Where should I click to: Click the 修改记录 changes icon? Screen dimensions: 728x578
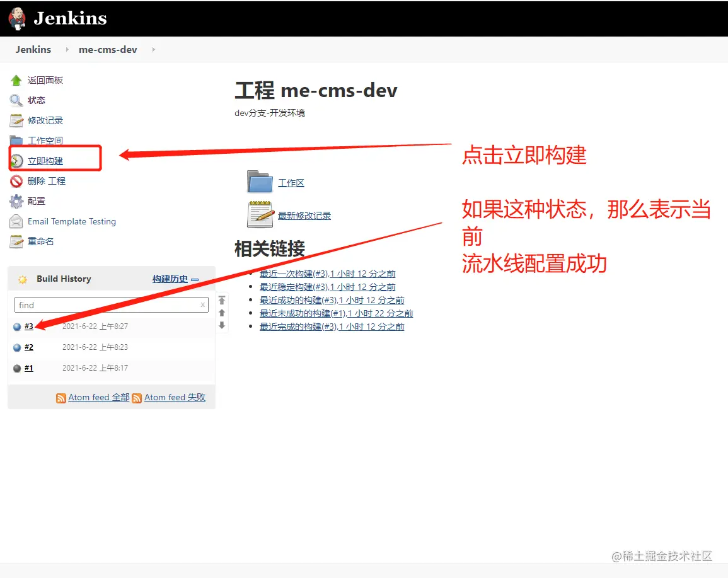pyautogui.click(x=16, y=120)
